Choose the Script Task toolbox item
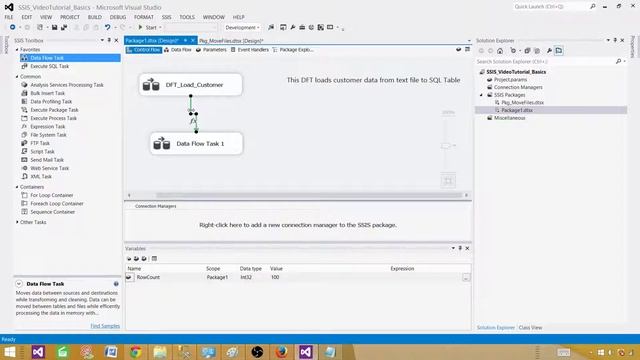Viewport: 640px width, 360px height. click(42, 151)
